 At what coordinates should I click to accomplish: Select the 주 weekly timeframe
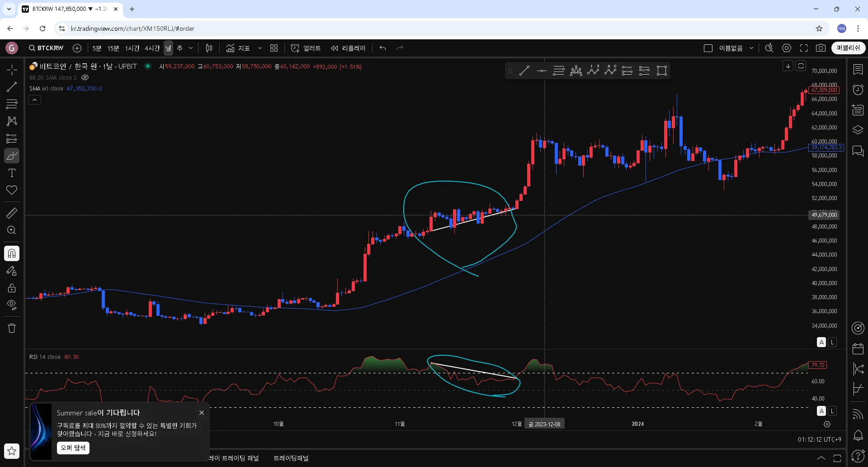[x=179, y=48]
